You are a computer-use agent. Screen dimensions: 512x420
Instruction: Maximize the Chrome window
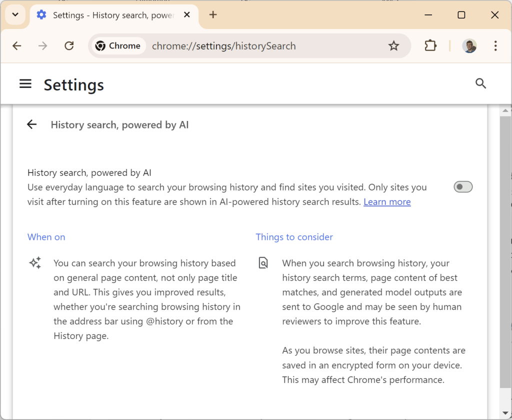pos(461,14)
